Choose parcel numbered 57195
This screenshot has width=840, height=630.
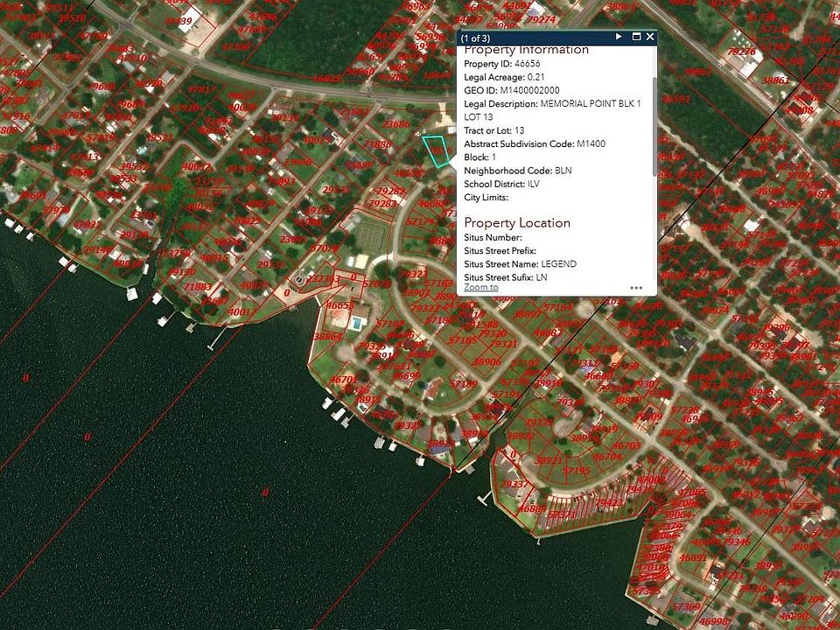point(577,471)
